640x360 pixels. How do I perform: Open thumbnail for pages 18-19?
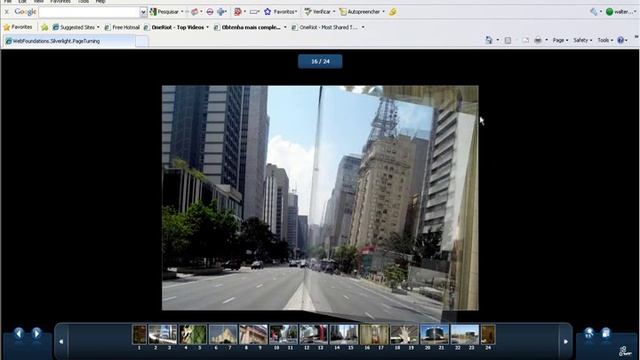pyautogui.click(x=404, y=334)
